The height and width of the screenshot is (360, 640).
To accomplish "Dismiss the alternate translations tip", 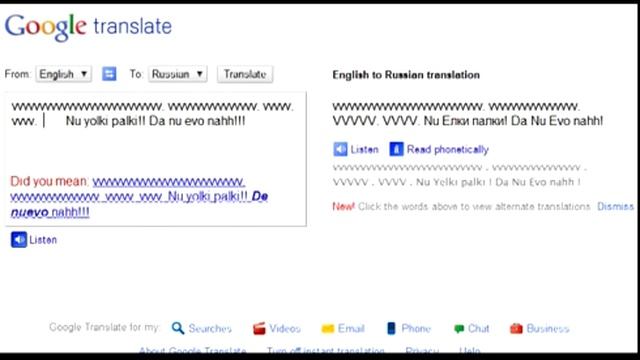I will click(615, 206).
